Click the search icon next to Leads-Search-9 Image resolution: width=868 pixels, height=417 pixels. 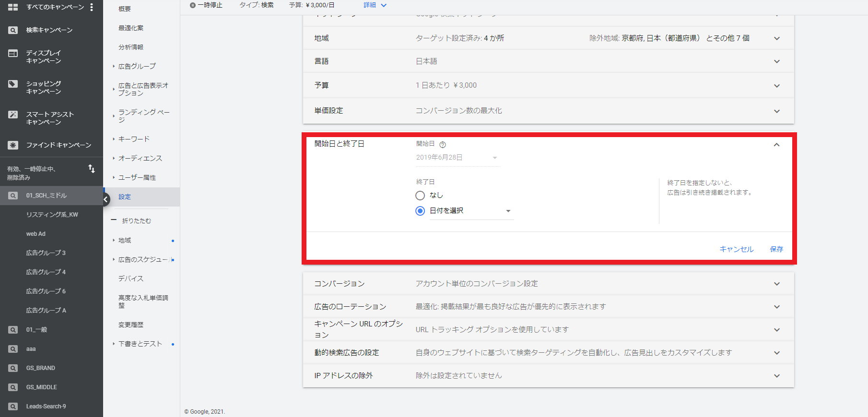coord(13,406)
